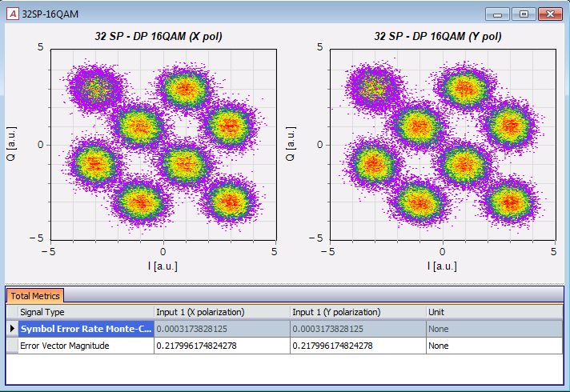Select the Symbol Error Rate Monte-Carlo row

click(85, 329)
